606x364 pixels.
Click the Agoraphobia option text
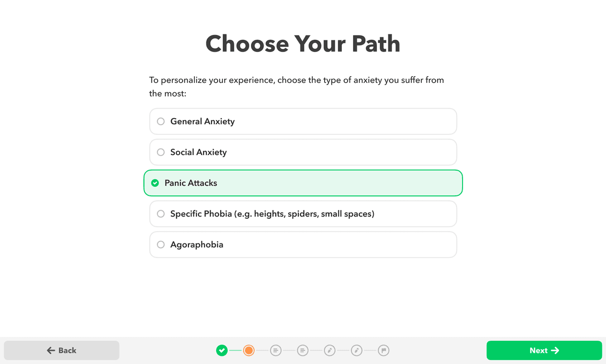(197, 244)
